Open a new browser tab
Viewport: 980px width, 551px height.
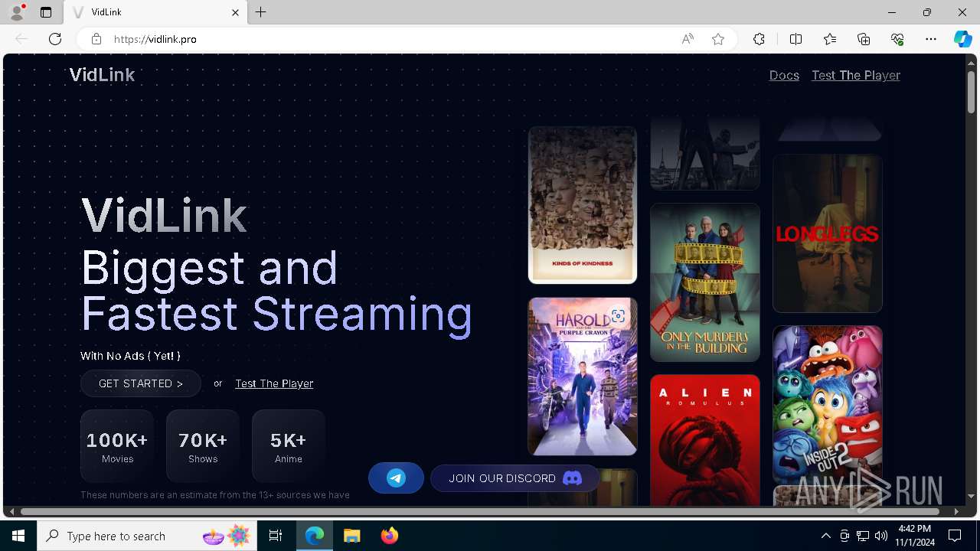[x=261, y=12]
